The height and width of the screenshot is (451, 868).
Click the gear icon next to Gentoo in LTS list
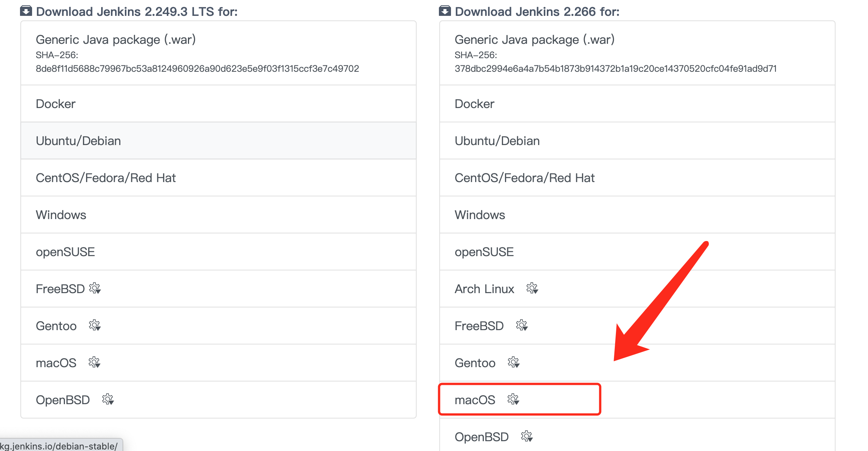coord(95,326)
